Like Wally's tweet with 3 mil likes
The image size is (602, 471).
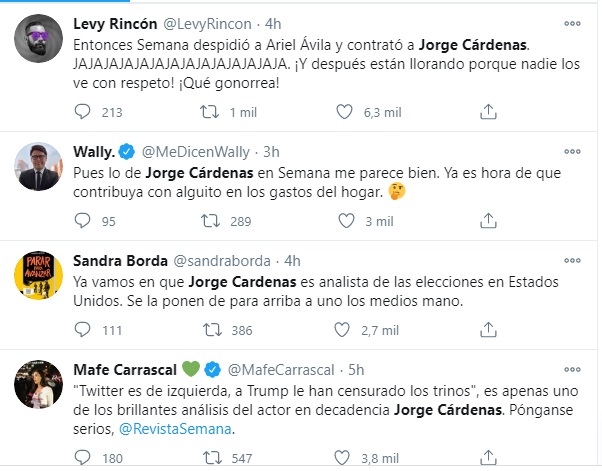(x=346, y=221)
